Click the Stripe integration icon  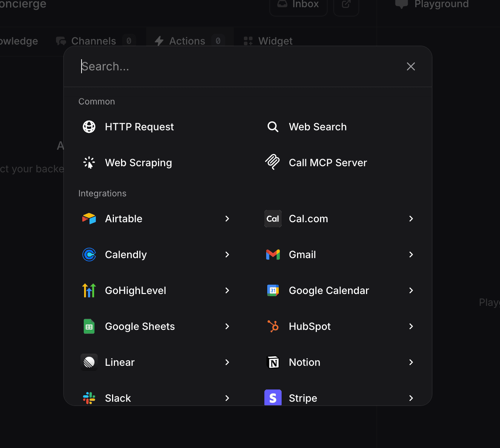pyautogui.click(x=273, y=398)
